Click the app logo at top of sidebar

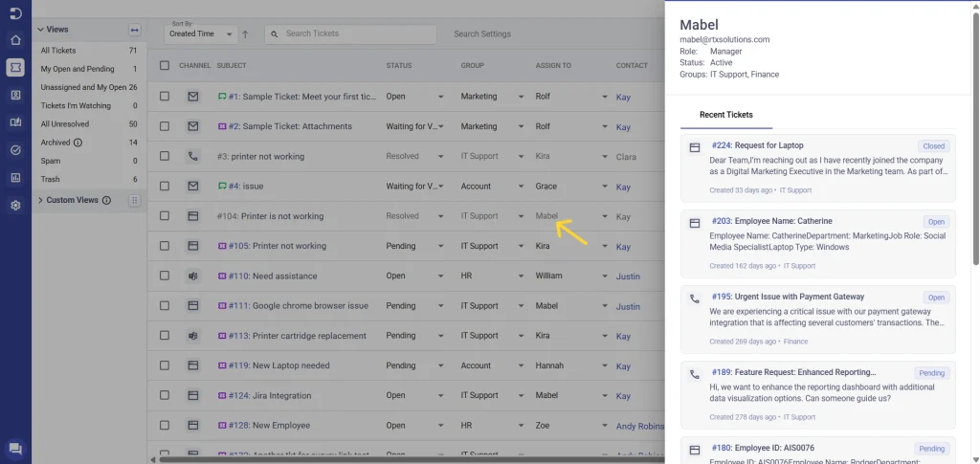pos(15,13)
